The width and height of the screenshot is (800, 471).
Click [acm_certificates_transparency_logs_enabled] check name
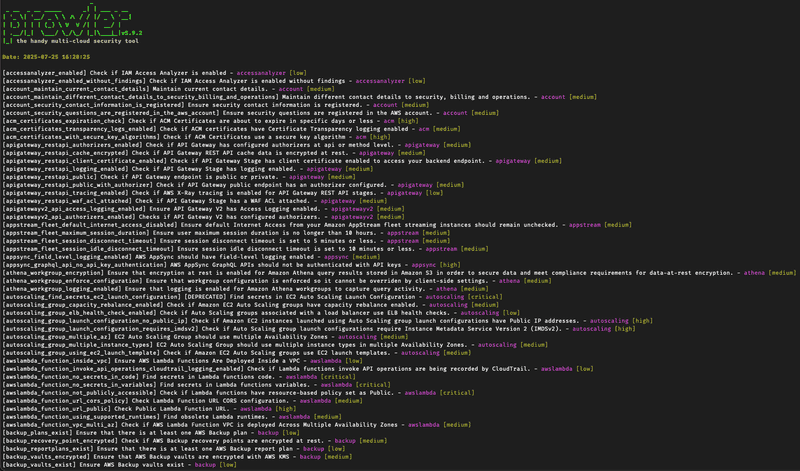tap(79, 129)
